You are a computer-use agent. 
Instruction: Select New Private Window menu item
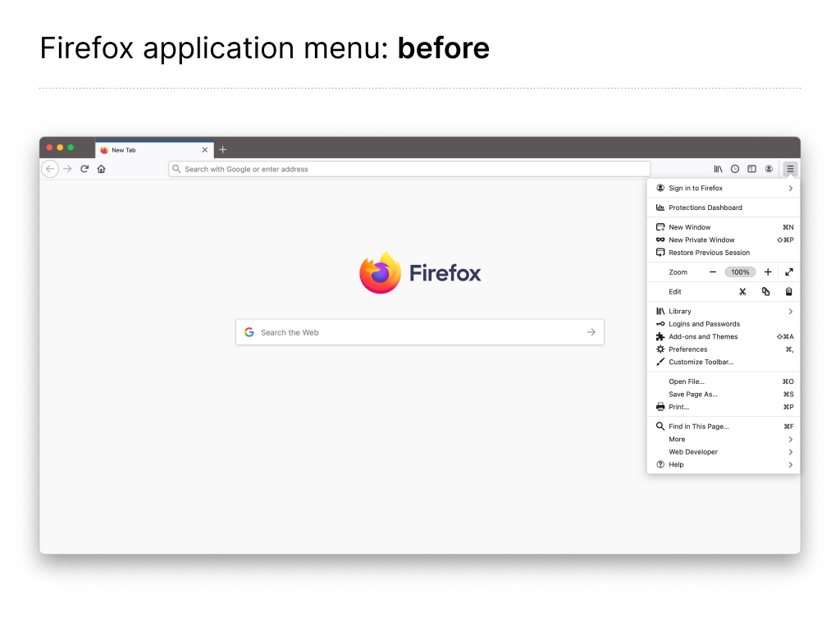(701, 240)
